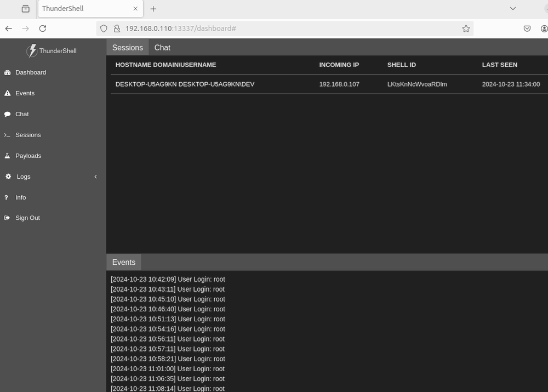Click the 10:42:09 User Login event
Image resolution: width=548 pixels, height=392 pixels.
168,280
